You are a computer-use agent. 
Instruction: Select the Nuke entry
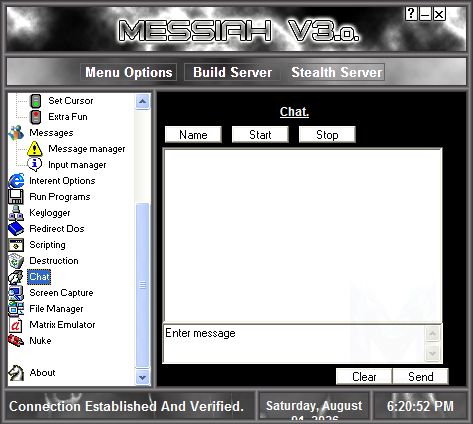[40, 341]
